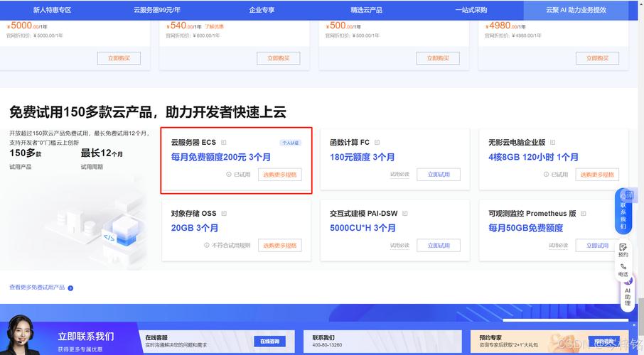
Task: Click 选购更多规格 in the 对象存储 OSS card
Action: (x=279, y=246)
